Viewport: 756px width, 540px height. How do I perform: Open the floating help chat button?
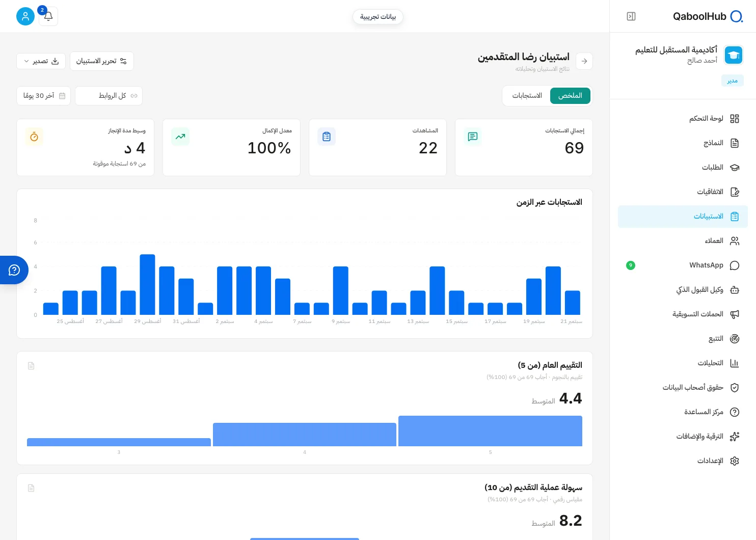(14, 270)
